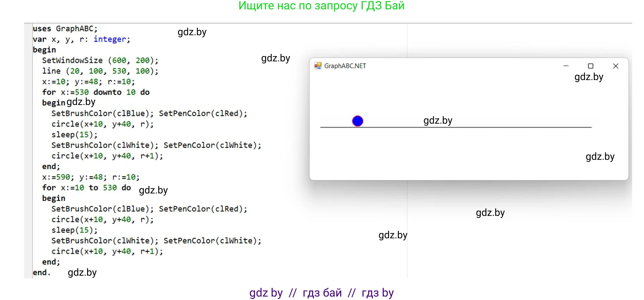
Task: Click the 'x:=590; y:=48; r:=10;' line
Action: tap(90, 177)
